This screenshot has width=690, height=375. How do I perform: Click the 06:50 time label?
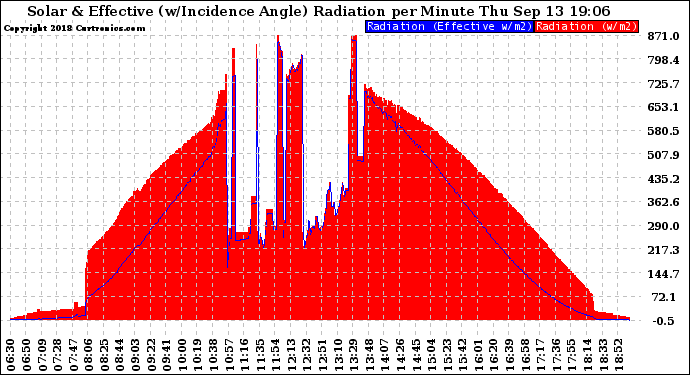coord(26,355)
